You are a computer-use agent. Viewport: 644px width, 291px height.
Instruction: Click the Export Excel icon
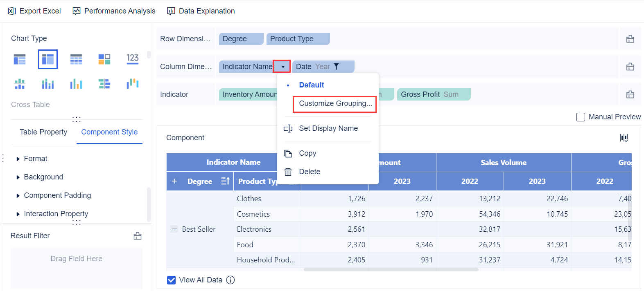click(12, 11)
